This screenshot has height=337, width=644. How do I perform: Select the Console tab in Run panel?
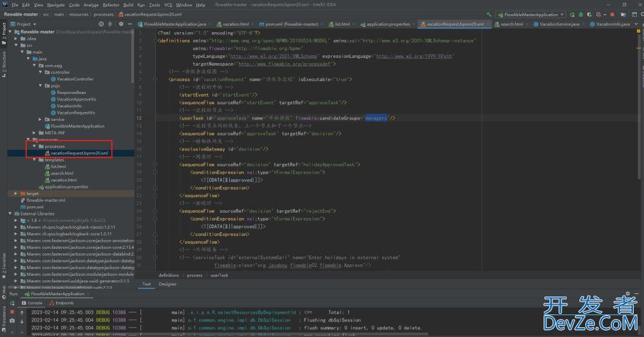point(32,303)
